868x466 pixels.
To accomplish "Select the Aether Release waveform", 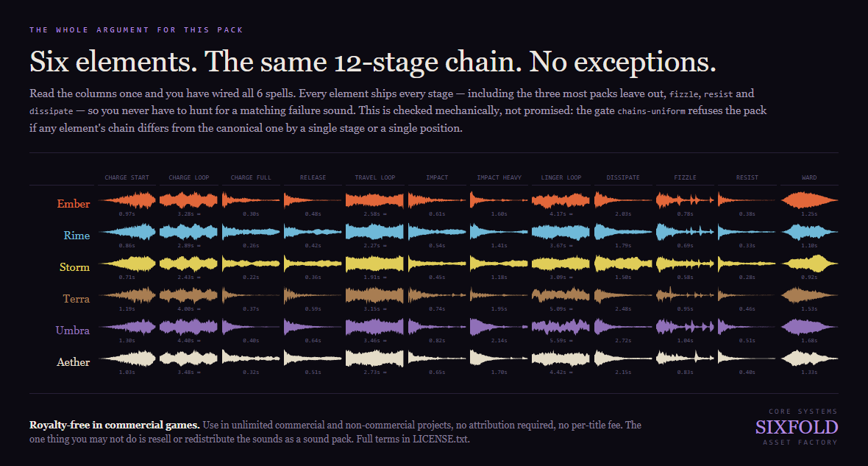I will click(313, 358).
